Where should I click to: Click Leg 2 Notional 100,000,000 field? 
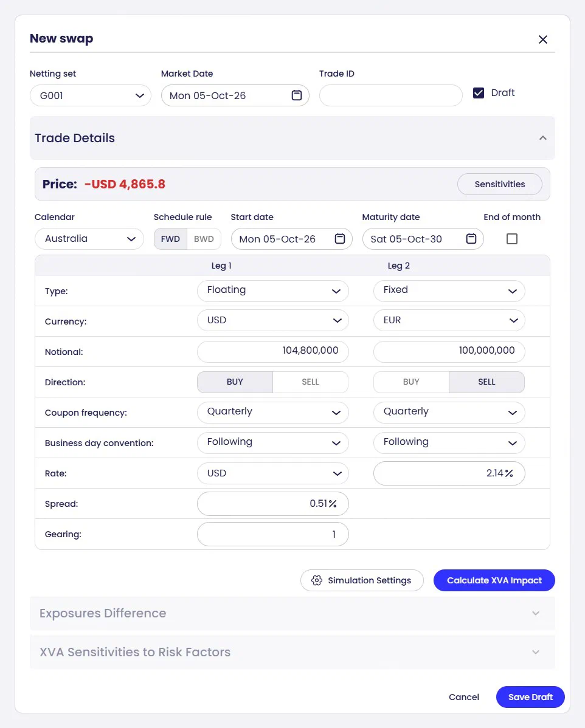pos(449,351)
